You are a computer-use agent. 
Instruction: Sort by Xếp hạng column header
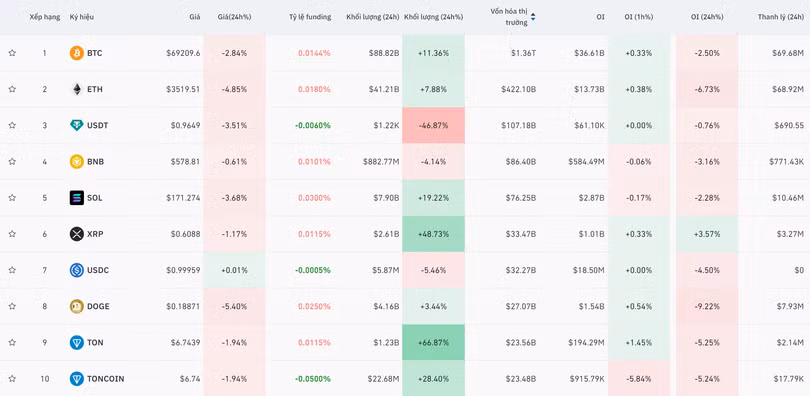click(x=44, y=17)
